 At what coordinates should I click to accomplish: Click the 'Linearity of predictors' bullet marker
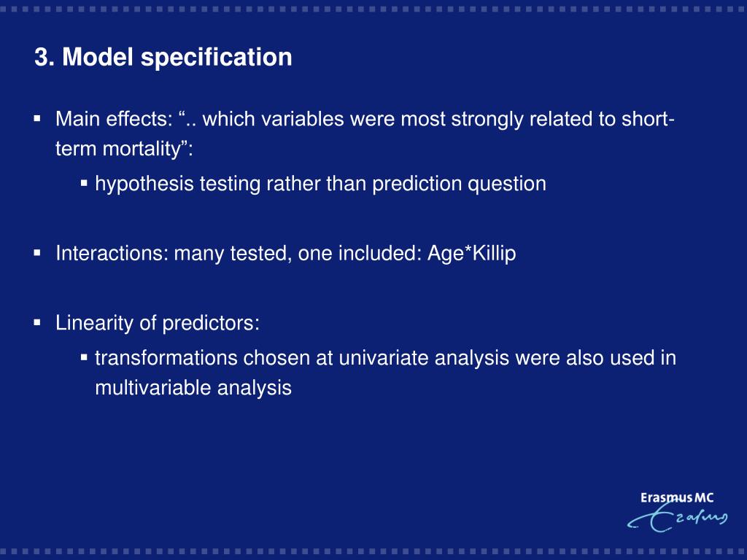(38, 322)
